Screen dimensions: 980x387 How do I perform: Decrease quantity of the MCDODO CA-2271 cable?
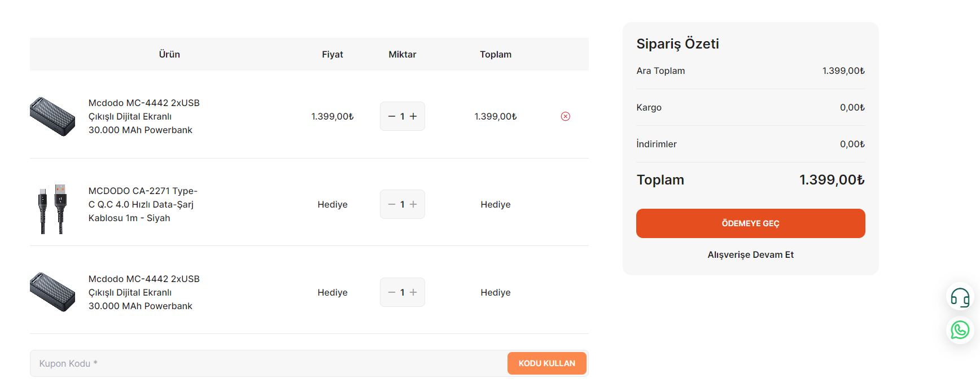tap(392, 204)
